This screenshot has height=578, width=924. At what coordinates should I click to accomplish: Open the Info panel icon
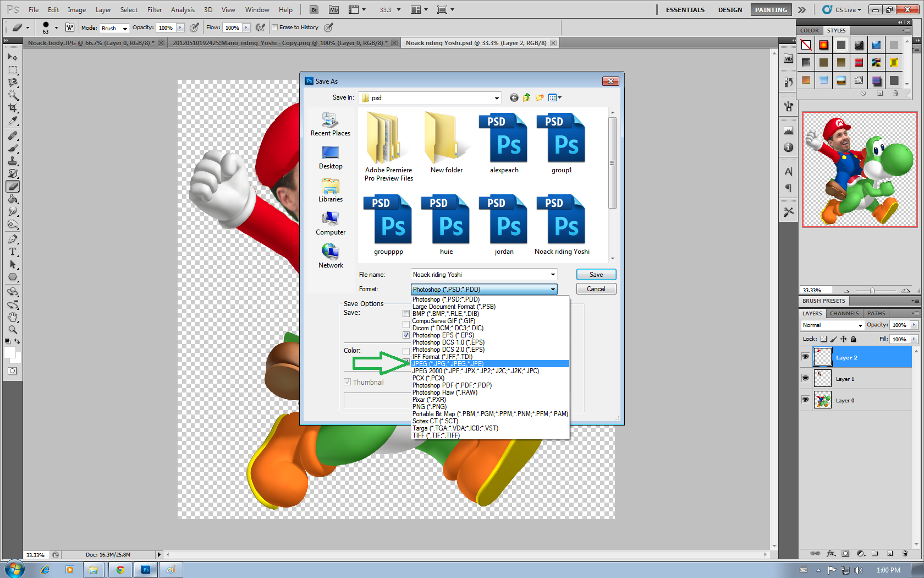(788, 148)
